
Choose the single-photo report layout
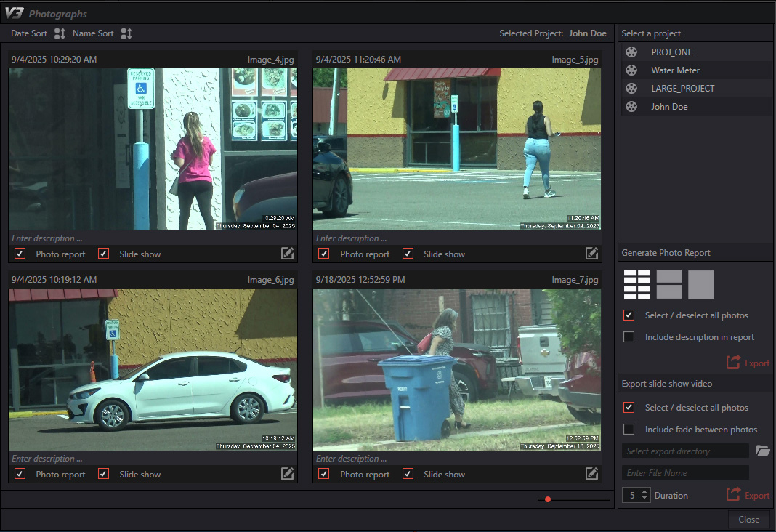coord(700,285)
